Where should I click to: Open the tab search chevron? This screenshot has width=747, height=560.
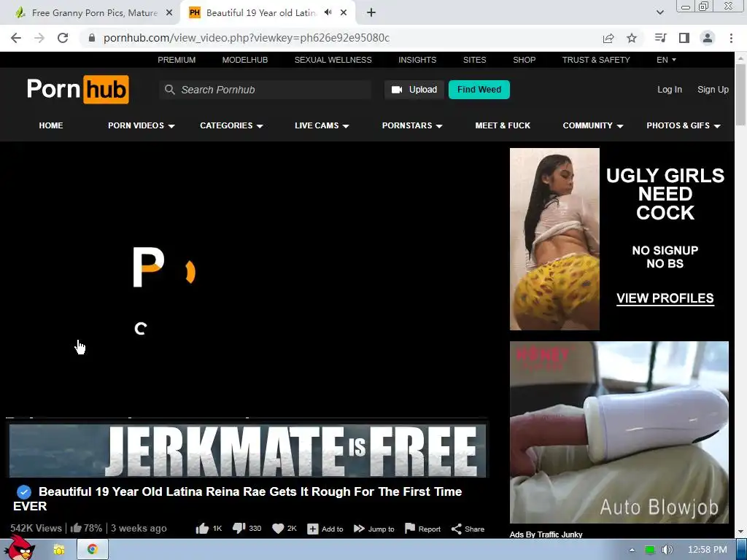click(659, 13)
